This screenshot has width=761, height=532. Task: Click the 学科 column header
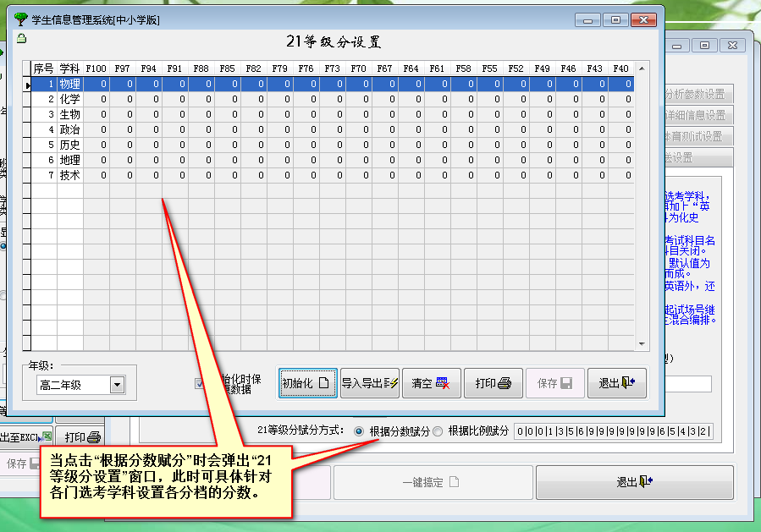(69, 69)
